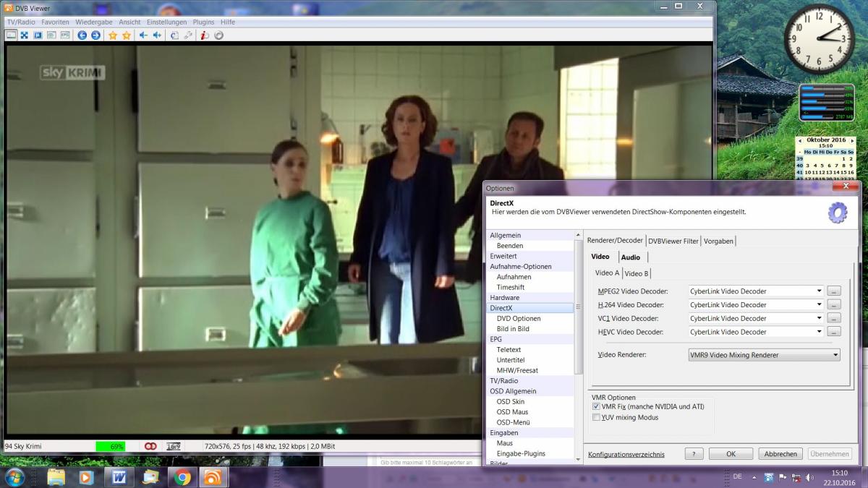Click the volume up speaker icon

157,35
